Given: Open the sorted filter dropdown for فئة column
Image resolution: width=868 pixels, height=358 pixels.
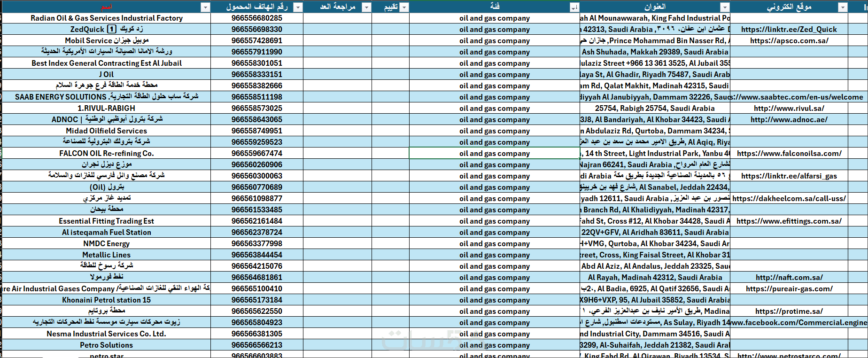Looking at the screenshot, I should (574, 7).
